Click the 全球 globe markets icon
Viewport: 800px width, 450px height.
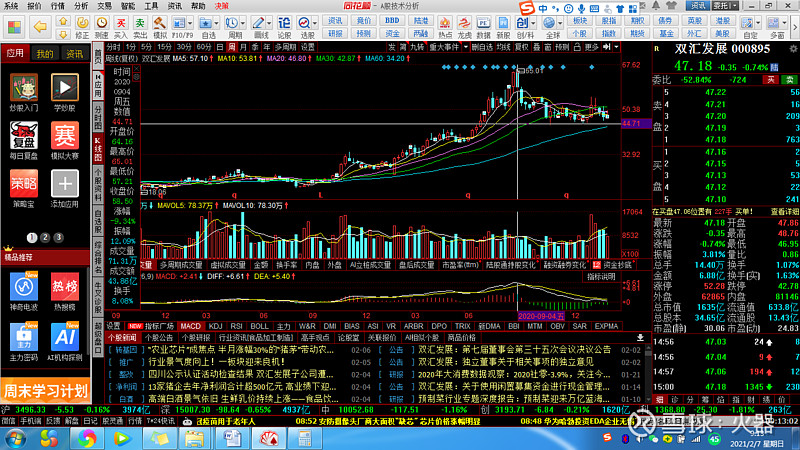point(549,27)
